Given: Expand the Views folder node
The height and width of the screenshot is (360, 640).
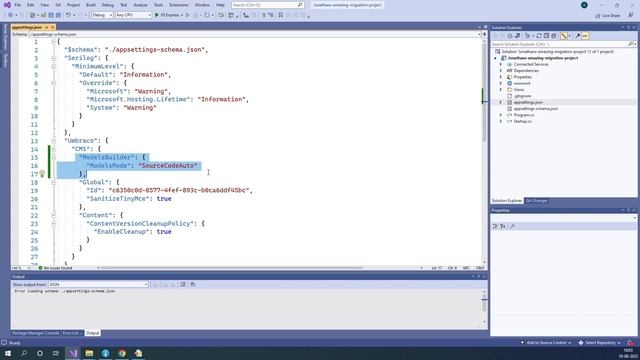Looking at the screenshot, I should [x=501, y=89].
